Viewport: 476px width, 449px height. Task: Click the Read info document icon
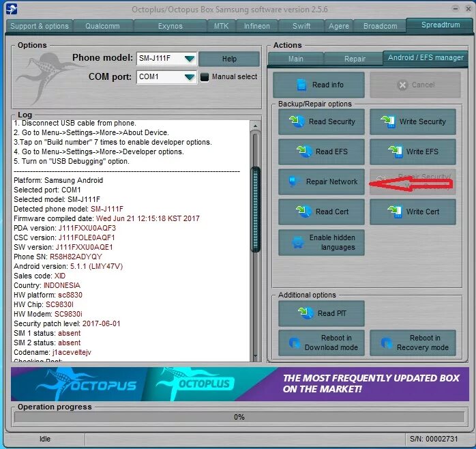coord(301,85)
